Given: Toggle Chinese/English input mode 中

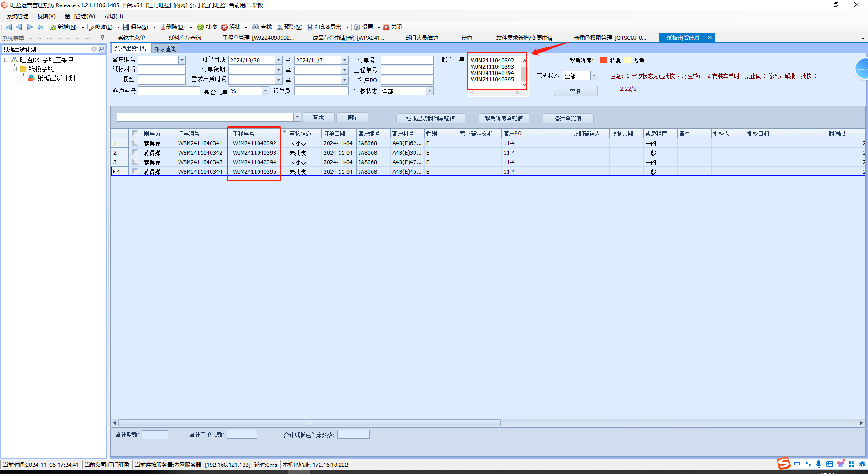Looking at the screenshot, I should [x=797, y=464].
